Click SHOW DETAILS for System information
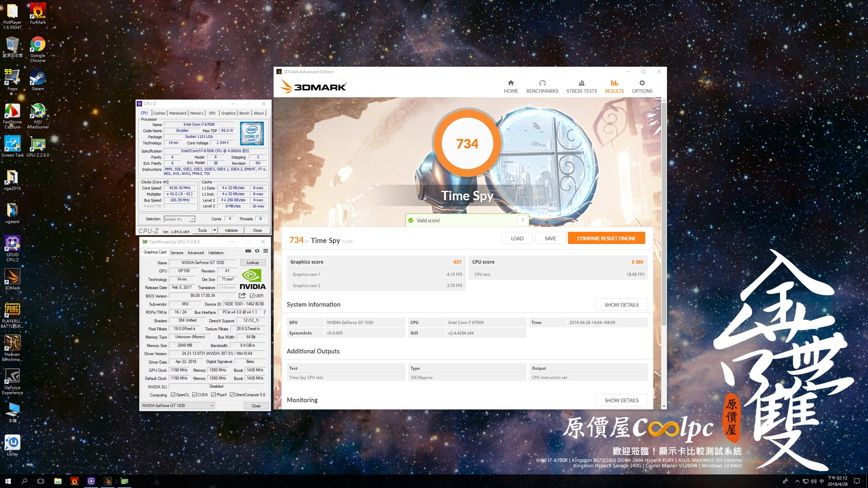This screenshot has height=488, width=868. click(x=622, y=305)
